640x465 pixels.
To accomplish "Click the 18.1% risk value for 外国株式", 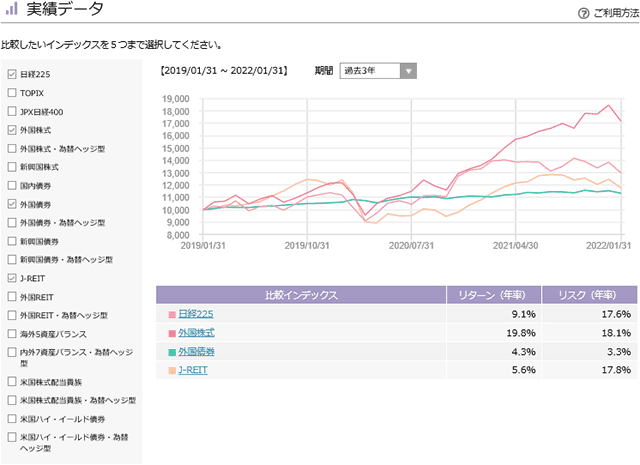I will (x=616, y=333).
